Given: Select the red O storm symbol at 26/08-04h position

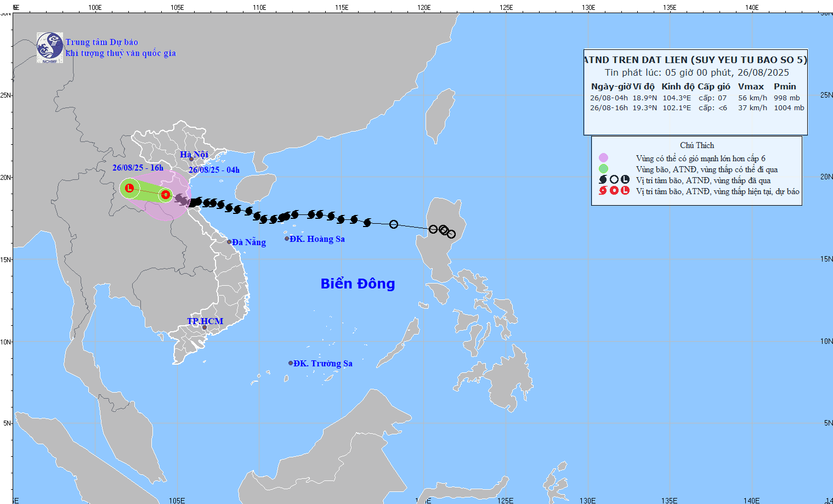Looking at the screenshot, I should pos(166,194).
